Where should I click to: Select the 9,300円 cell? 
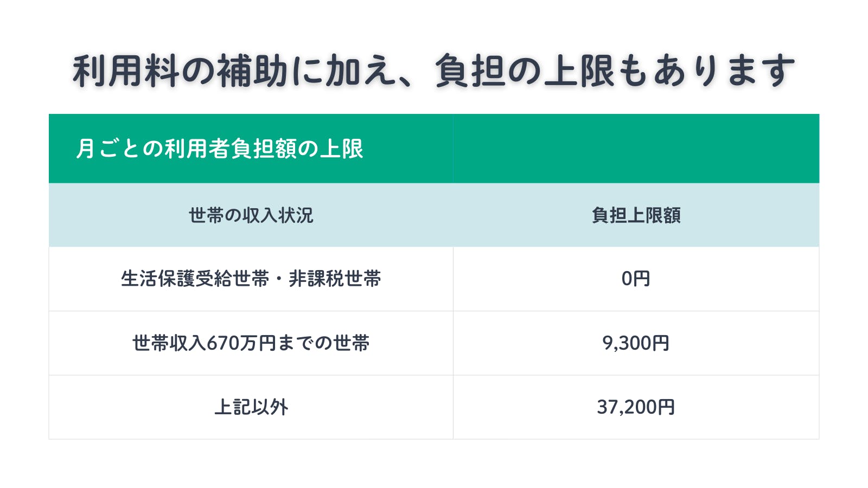coord(636,343)
